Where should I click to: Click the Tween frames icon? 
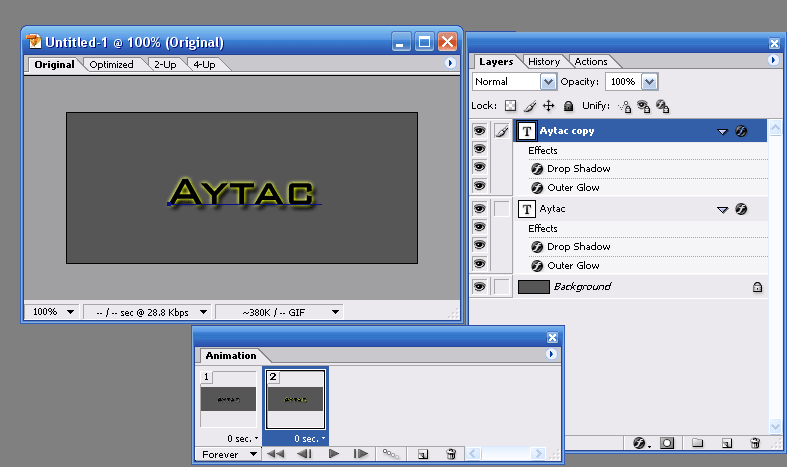390,454
